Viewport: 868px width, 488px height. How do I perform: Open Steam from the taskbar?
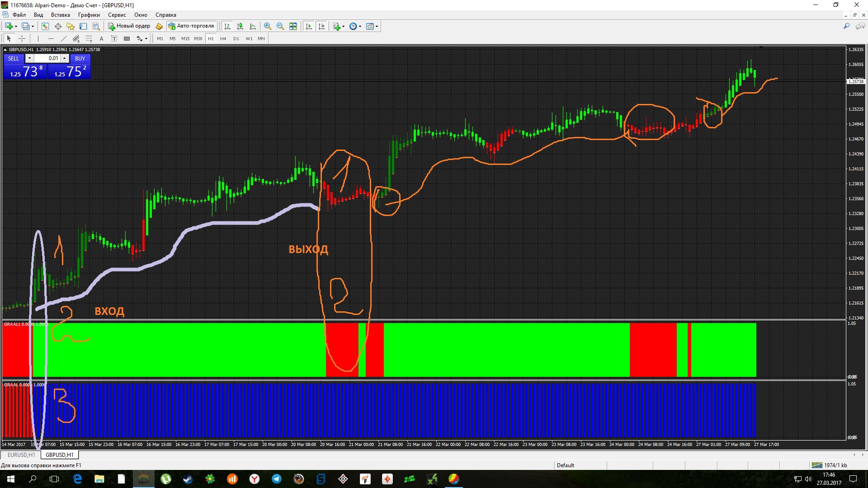point(188,479)
